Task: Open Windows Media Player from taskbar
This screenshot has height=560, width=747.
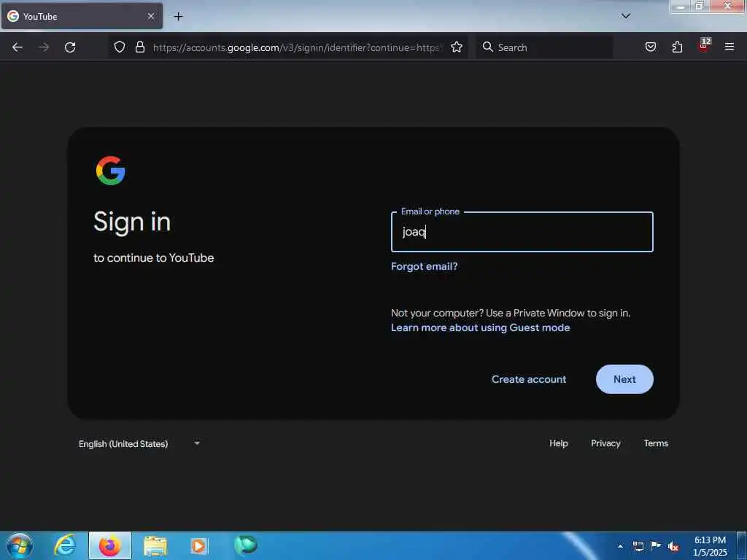Action: click(198, 546)
